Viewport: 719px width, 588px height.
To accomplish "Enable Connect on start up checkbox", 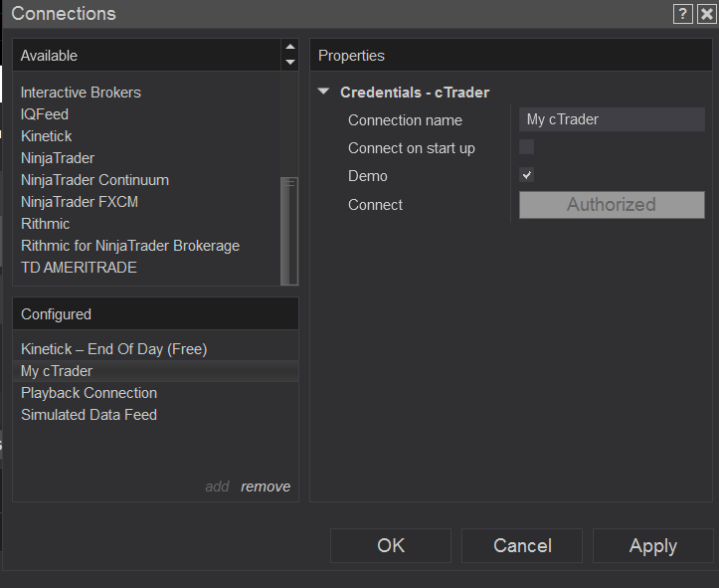I will (x=527, y=147).
